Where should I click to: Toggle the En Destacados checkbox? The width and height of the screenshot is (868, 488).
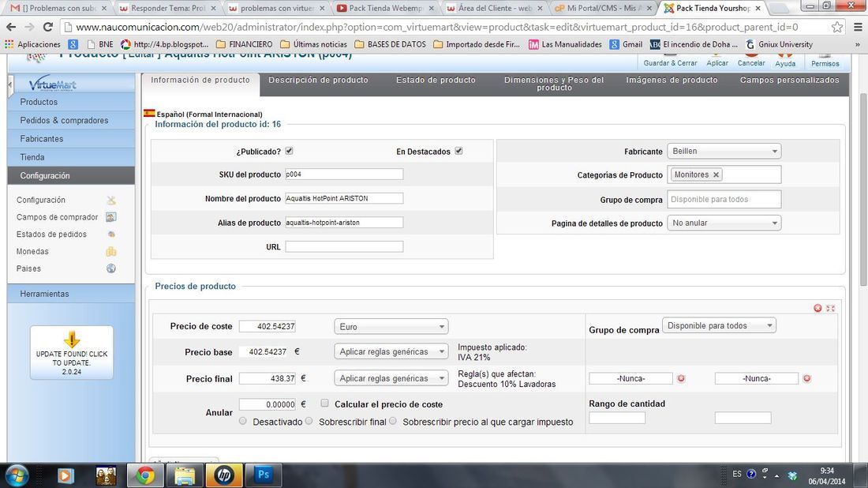[458, 151]
